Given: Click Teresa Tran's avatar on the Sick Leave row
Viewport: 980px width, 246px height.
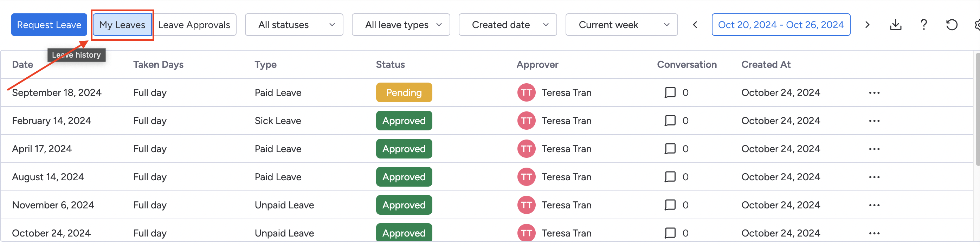Looking at the screenshot, I should click(x=526, y=121).
